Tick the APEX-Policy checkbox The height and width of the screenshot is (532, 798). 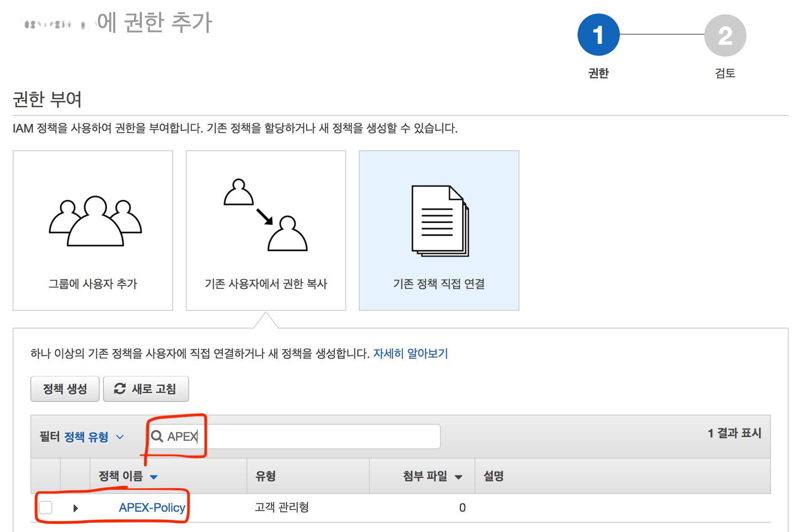coord(46,508)
